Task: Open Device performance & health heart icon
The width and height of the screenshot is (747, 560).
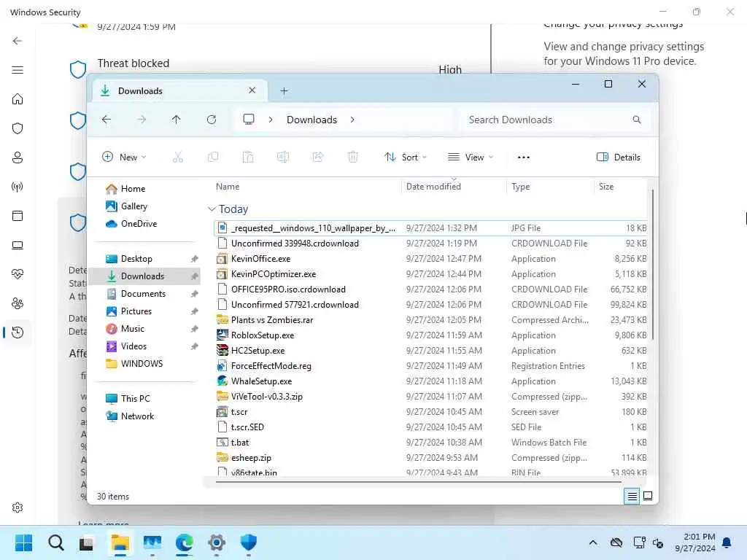Action: [18, 274]
